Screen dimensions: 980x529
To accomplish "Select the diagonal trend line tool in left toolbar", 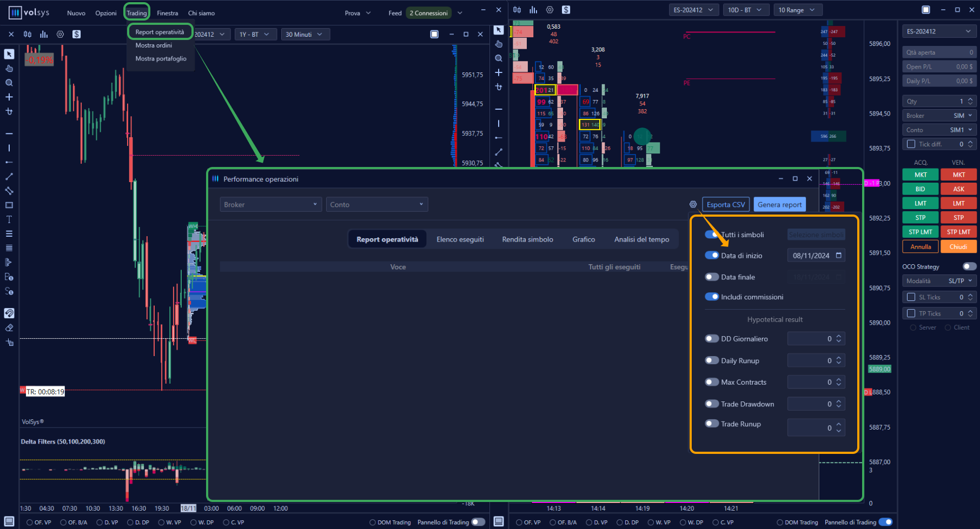I will (x=9, y=176).
